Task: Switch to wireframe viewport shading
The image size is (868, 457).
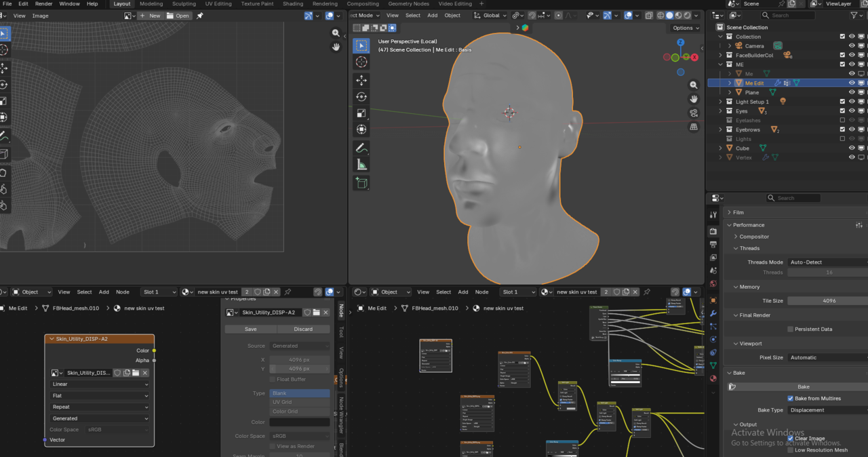Action: click(x=660, y=16)
